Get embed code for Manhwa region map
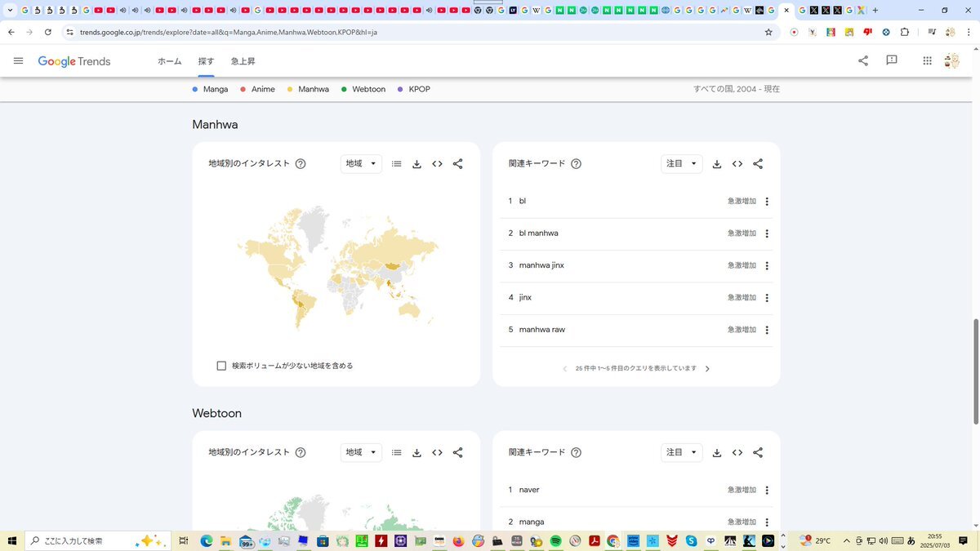Viewport: 980px width, 551px height. [437, 164]
